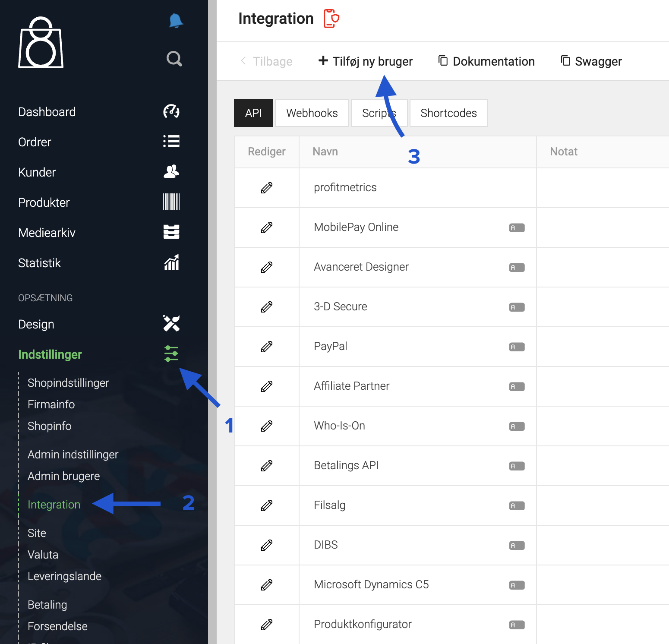Click the Design tools icon

[171, 323]
